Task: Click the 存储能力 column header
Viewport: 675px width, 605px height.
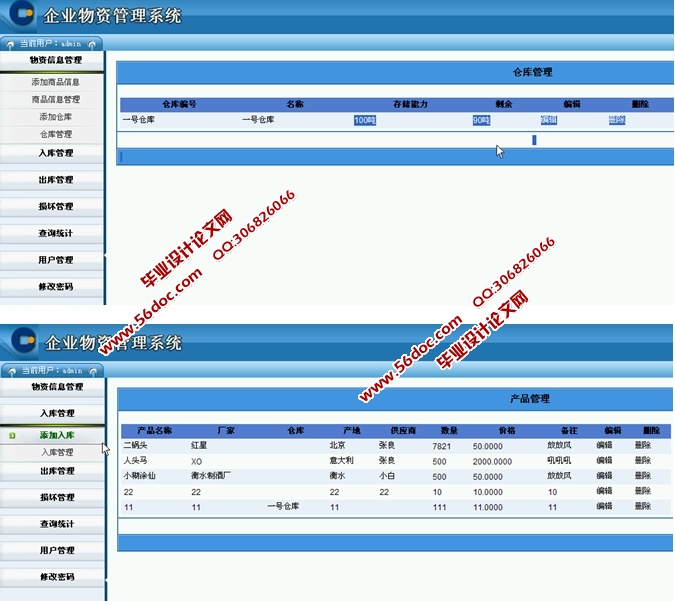Action: (410, 104)
